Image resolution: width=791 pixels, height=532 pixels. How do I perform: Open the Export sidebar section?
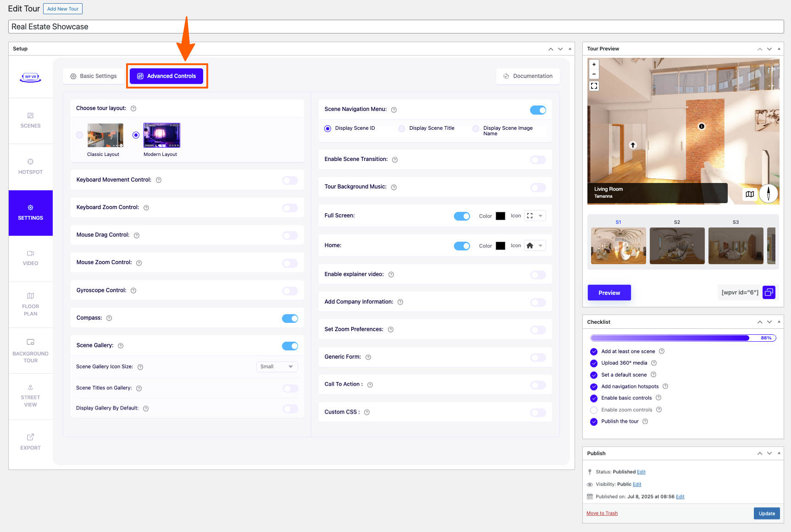(30, 442)
